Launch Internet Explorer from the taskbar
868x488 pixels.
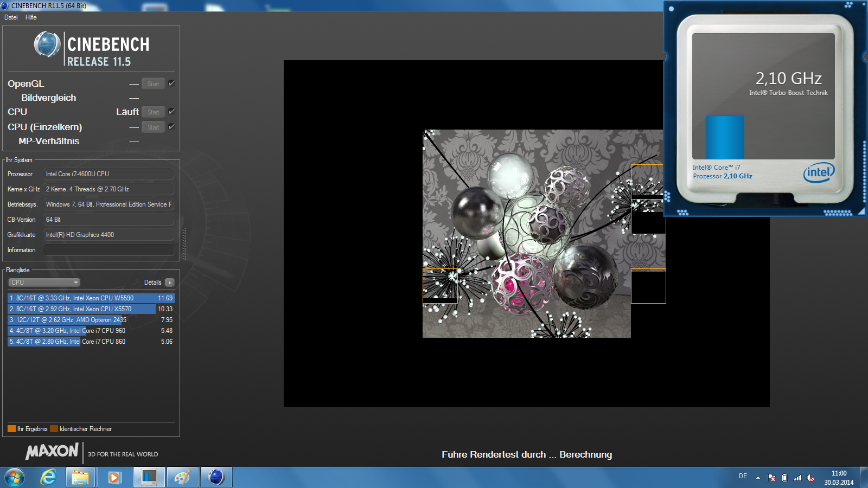[48, 478]
